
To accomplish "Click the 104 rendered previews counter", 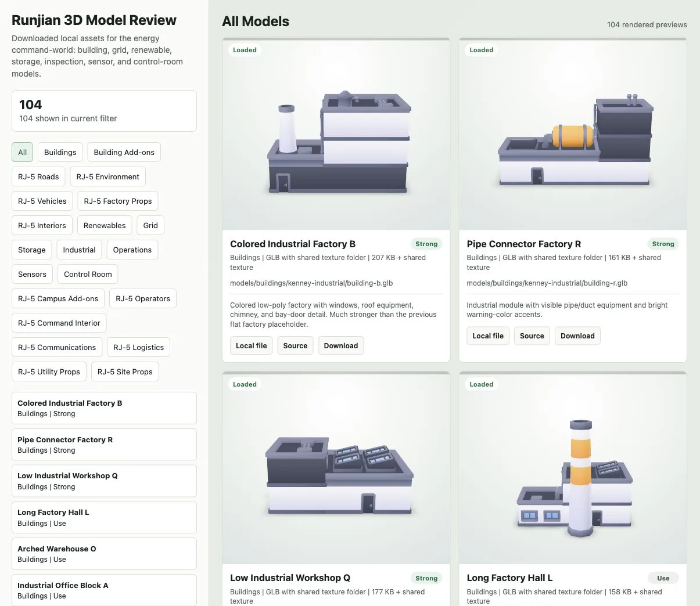I will coord(647,24).
